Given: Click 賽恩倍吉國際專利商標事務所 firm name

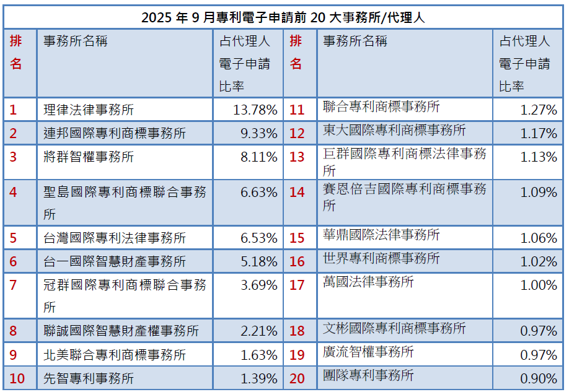Looking at the screenshot, I should [x=404, y=189].
